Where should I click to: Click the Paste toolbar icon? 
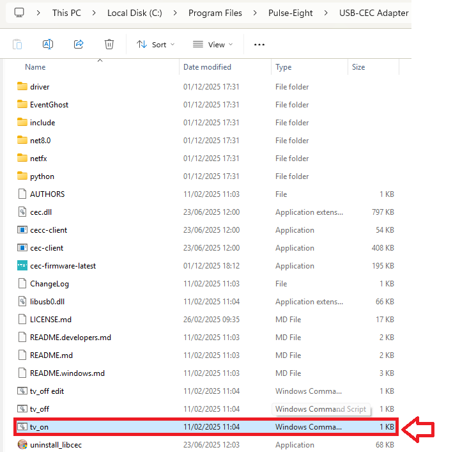click(x=17, y=44)
